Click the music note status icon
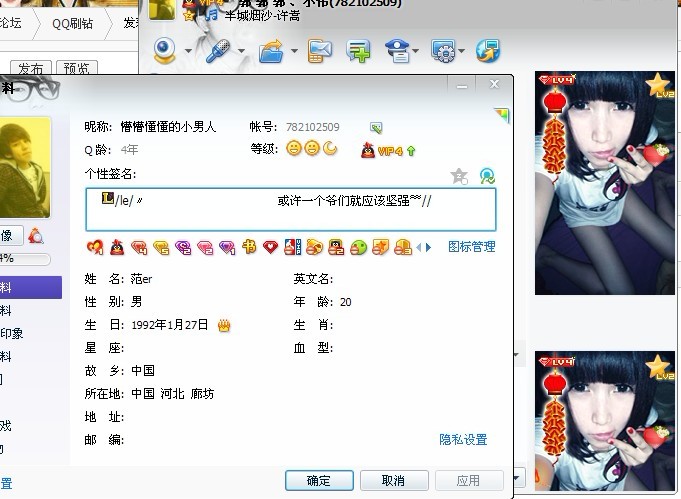 pyautogui.click(x=212, y=15)
